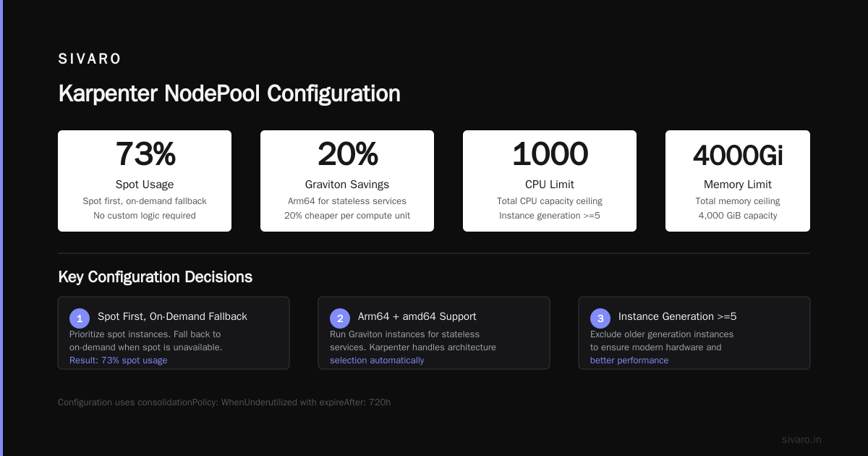Click the number 3 circle badge

(600, 318)
